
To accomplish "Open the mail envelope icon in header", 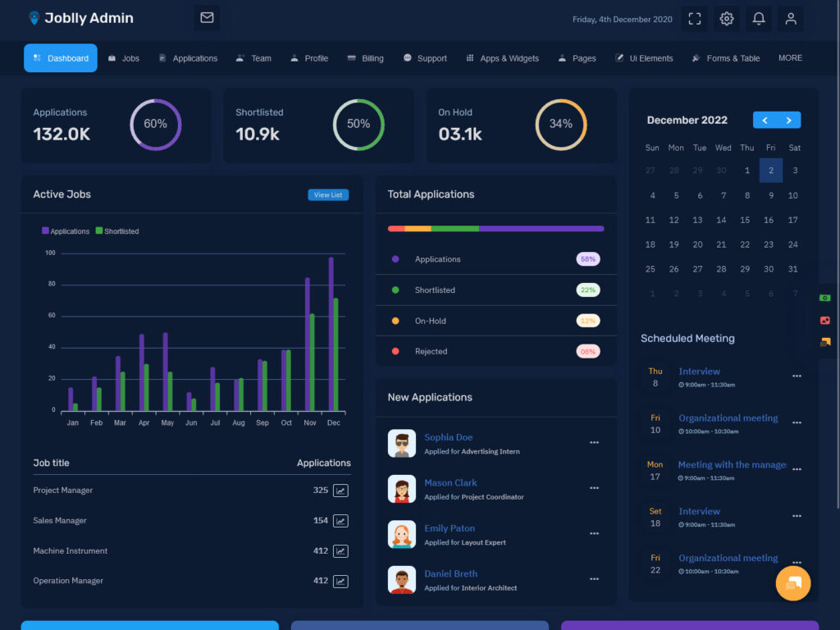I will point(207,18).
